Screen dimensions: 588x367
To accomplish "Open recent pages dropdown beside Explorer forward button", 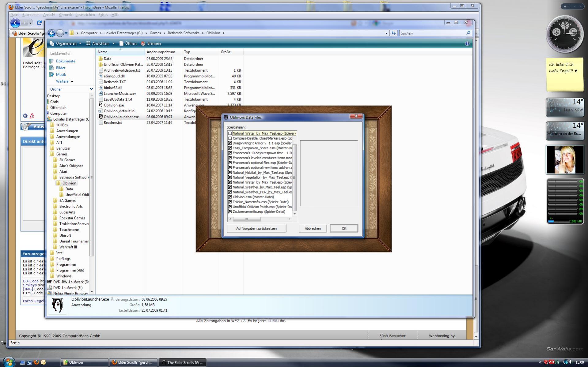I will [x=66, y=33].
